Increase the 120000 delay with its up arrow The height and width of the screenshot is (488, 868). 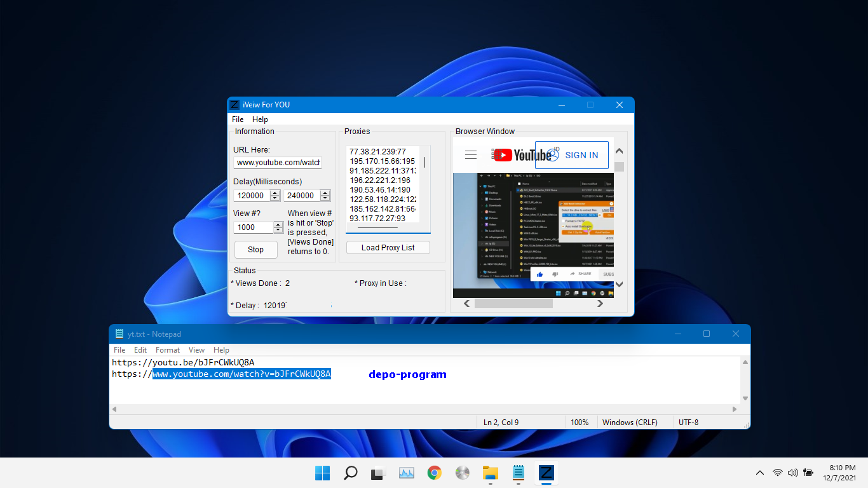coord(275,193)
